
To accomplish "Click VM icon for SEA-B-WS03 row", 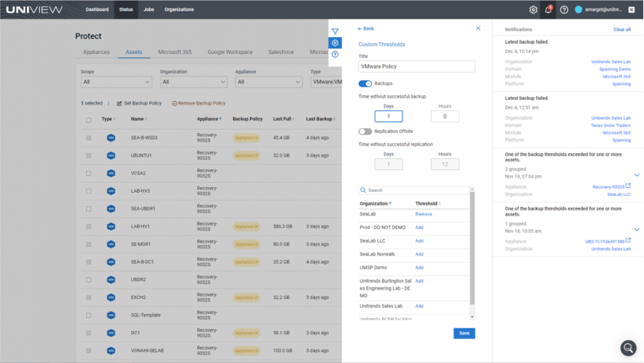I will click(111, 138).
